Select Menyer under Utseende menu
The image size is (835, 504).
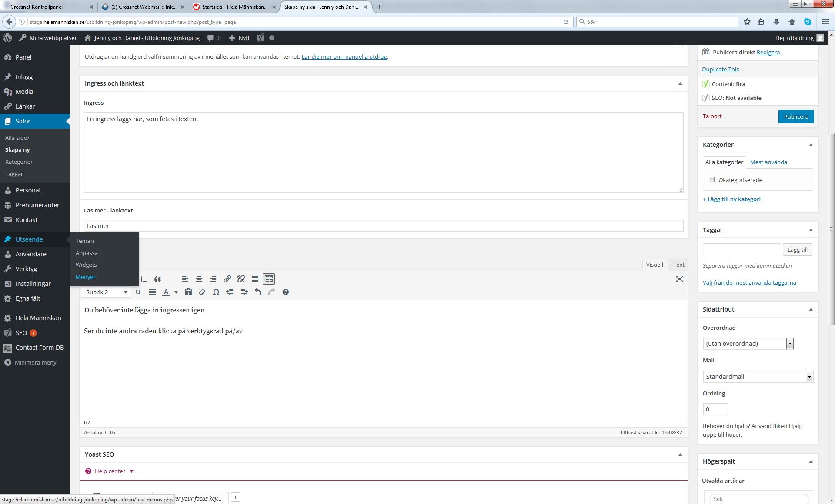click(x=85, y=276)
